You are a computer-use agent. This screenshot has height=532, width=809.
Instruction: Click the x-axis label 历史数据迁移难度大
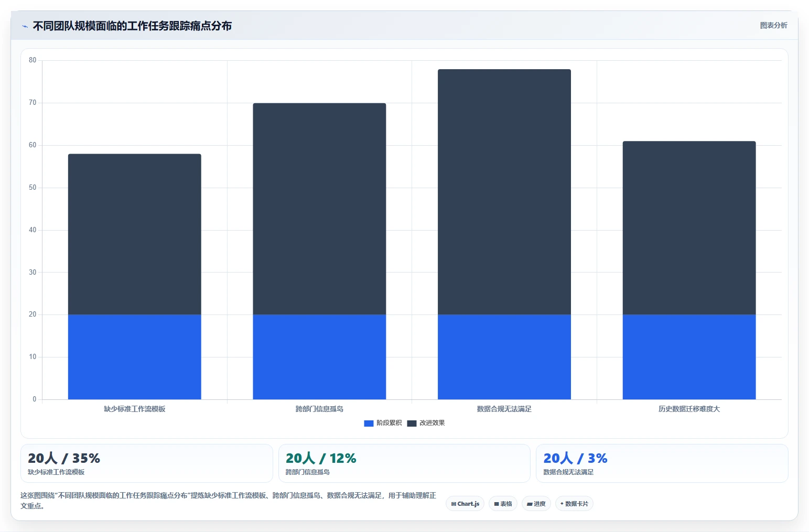(x=689, y=409)
